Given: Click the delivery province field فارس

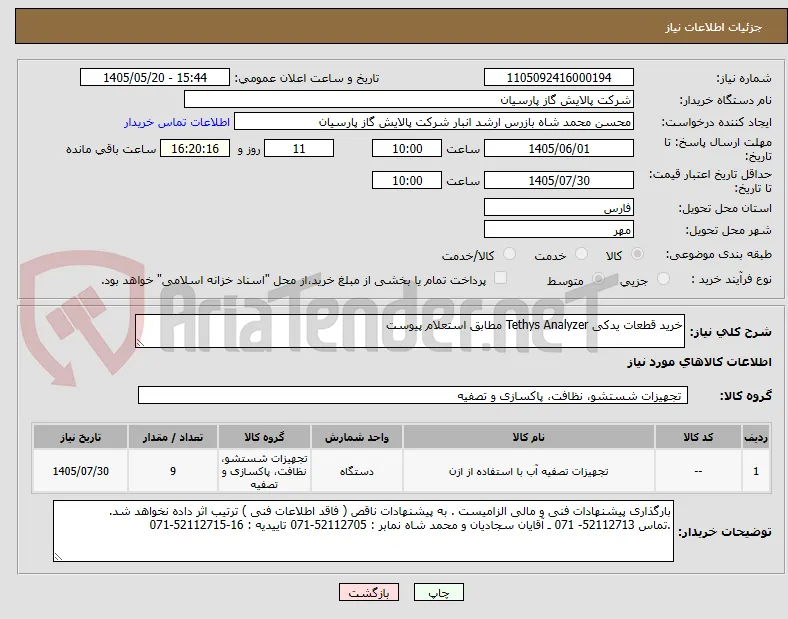Looking at the screenshot, I should coord(558,208).
